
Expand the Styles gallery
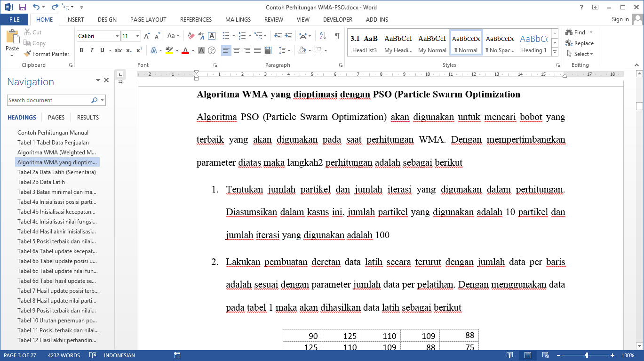click(555, 52)
